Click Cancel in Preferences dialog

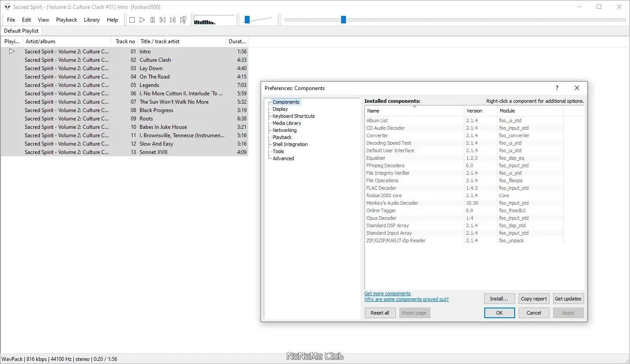pos(534,313)
